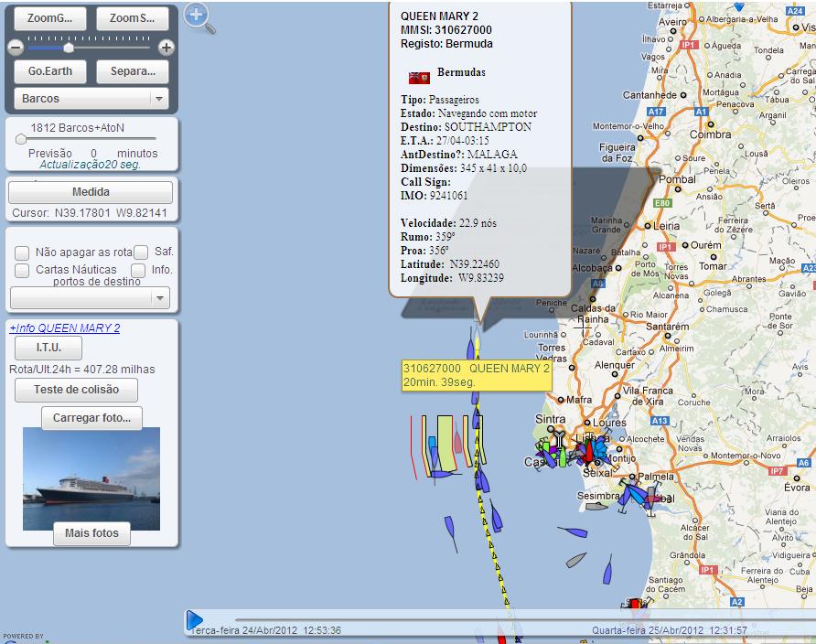Image resolution: width=816 pixels, height=644 pixels.
Task: Click the Separa... button
Action: click(132, 71)
